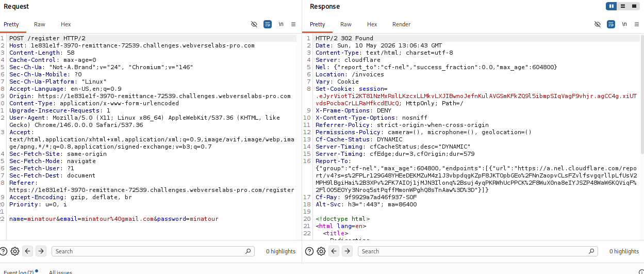
Task: Toggle line wrap in the Response panel
Action: click(611, 24)
